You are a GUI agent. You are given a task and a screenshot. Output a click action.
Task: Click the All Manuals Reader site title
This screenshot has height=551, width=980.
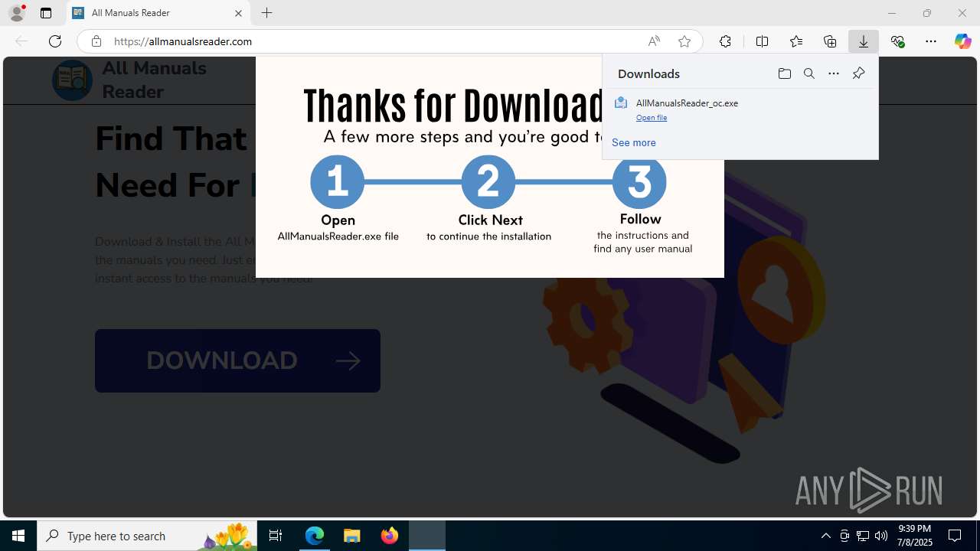154,80
